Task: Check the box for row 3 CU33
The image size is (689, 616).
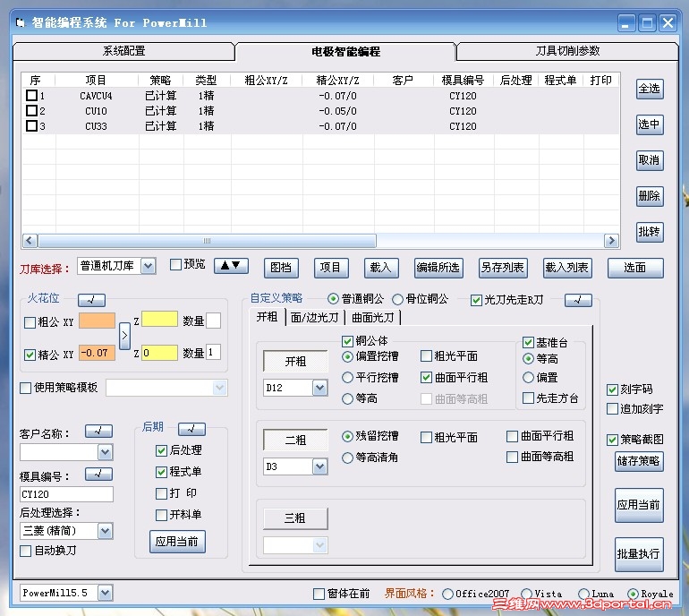Action: [x=31, y=125]
